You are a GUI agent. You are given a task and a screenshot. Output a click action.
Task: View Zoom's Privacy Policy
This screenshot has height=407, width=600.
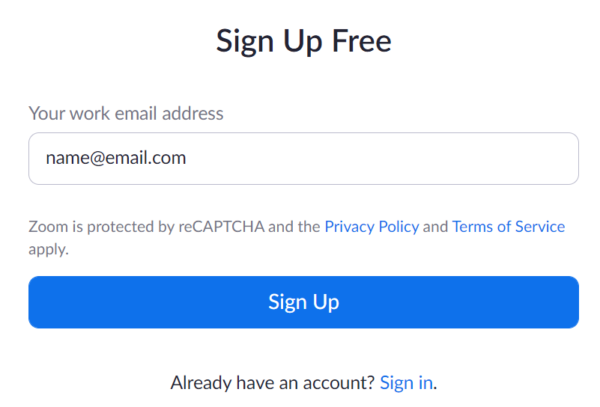[371, 227]
